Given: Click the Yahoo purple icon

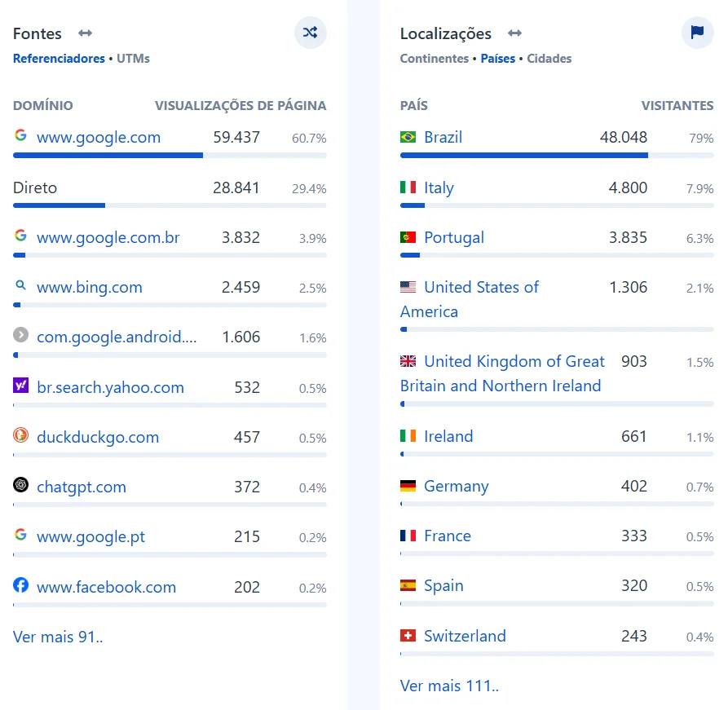Looking at the screenshot, I should click(21, 386).
